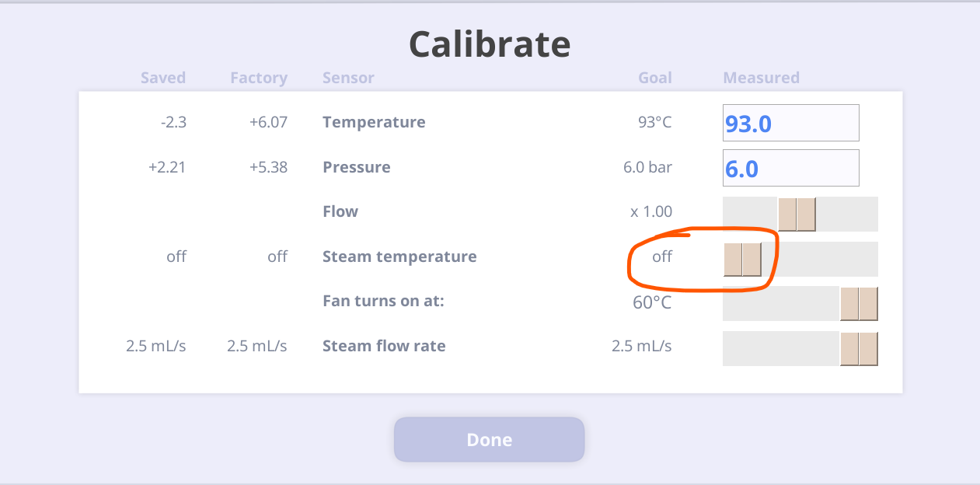Click the Pressure factory value +5.38

pos(268,167)
